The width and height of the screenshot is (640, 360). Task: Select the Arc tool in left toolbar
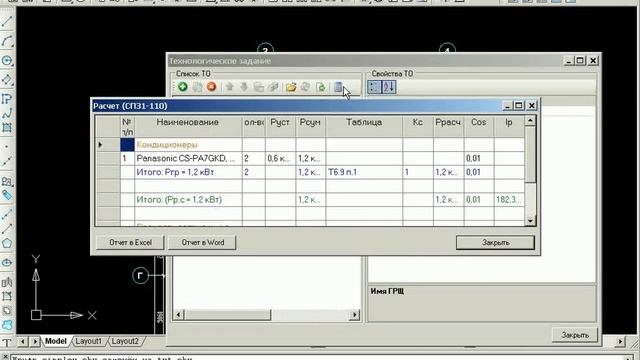[7, 41]
